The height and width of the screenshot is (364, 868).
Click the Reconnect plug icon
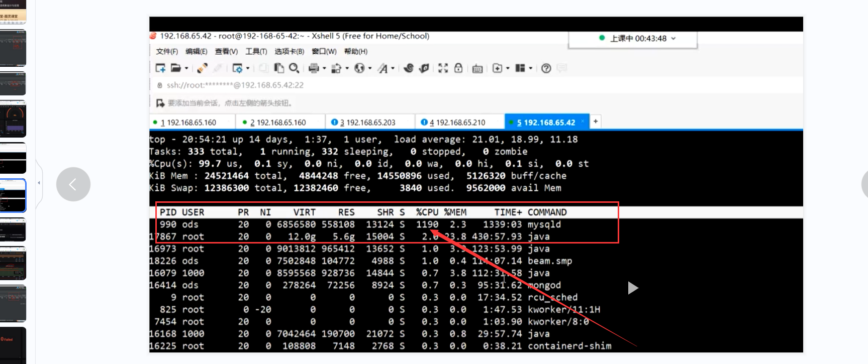point(203,68)
